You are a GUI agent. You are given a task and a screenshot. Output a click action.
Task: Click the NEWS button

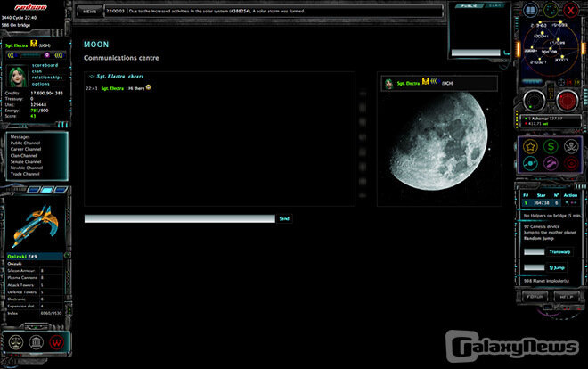(90, 12)
